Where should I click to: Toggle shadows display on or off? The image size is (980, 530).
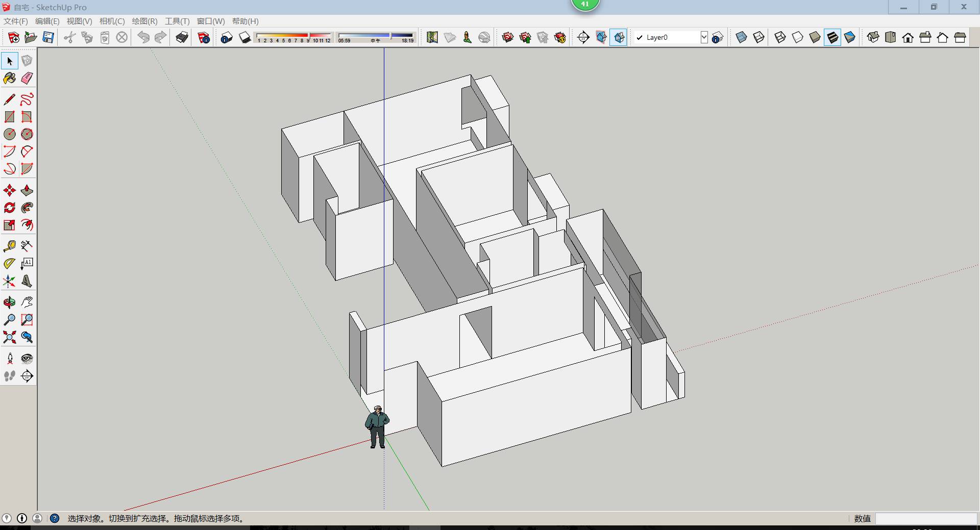pyautogui.click(x=244, y=37)
